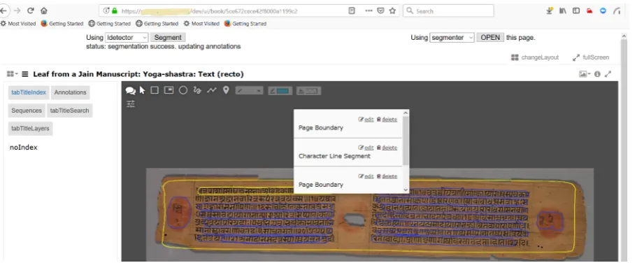Bookmark this page with star icon
Viewport: 644px width, 263px height.
point(392,10)
